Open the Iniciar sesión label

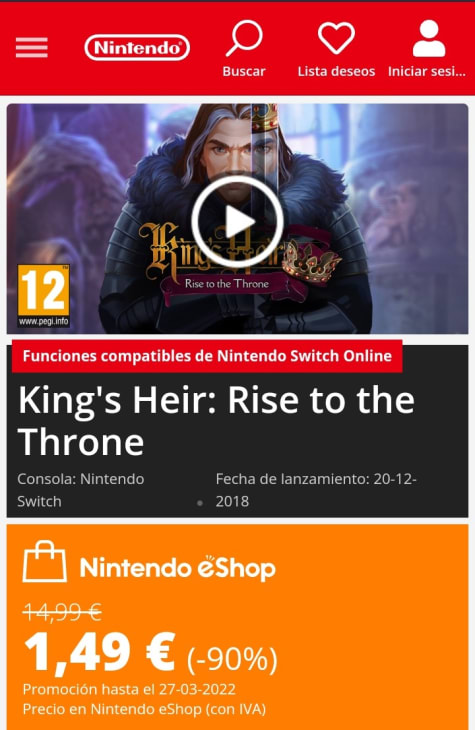pos(427,71)
